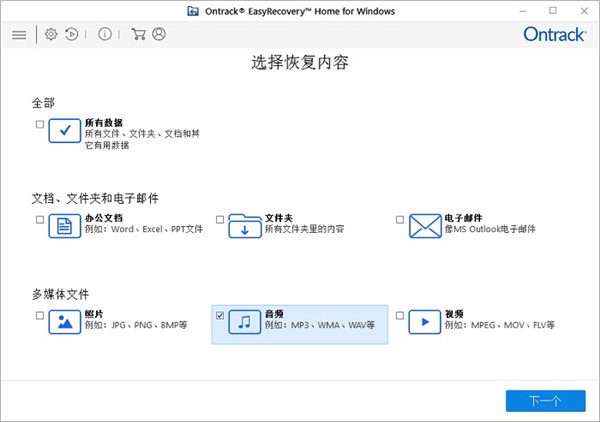Click the EasyRecovery app icon in title bar
Screen dimensions: 600x422
click(193, 11)
